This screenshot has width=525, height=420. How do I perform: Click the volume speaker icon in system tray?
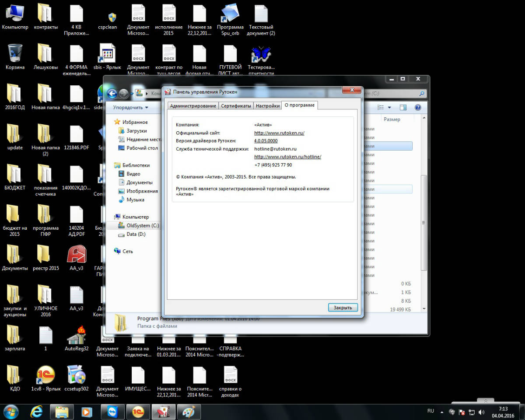click(481, 412)
